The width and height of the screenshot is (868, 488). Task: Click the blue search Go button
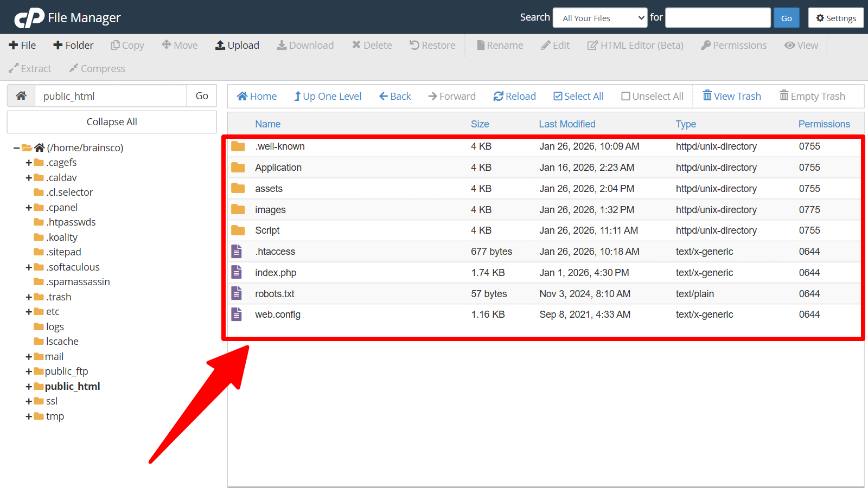tap(786, 18)
